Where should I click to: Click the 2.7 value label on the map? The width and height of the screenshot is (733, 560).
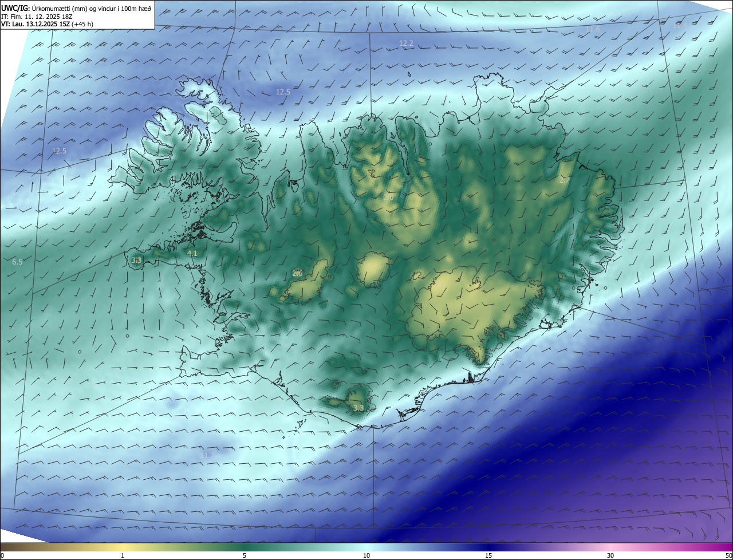point(564,180)
